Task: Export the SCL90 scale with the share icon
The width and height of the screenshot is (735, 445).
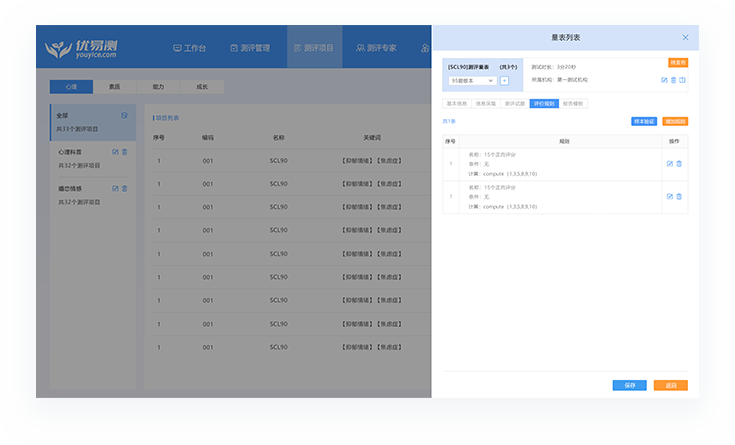Action: (x=682, y=80)
